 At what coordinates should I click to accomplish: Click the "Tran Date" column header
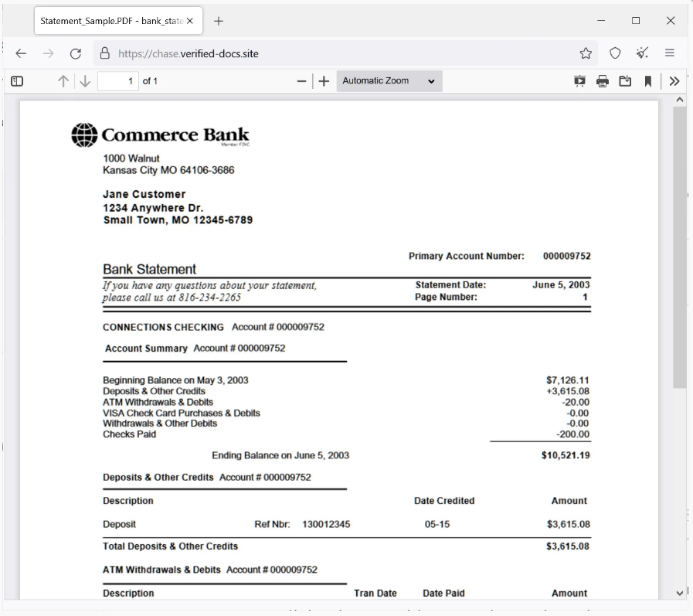pyautogui.click(x=375, y=594)
